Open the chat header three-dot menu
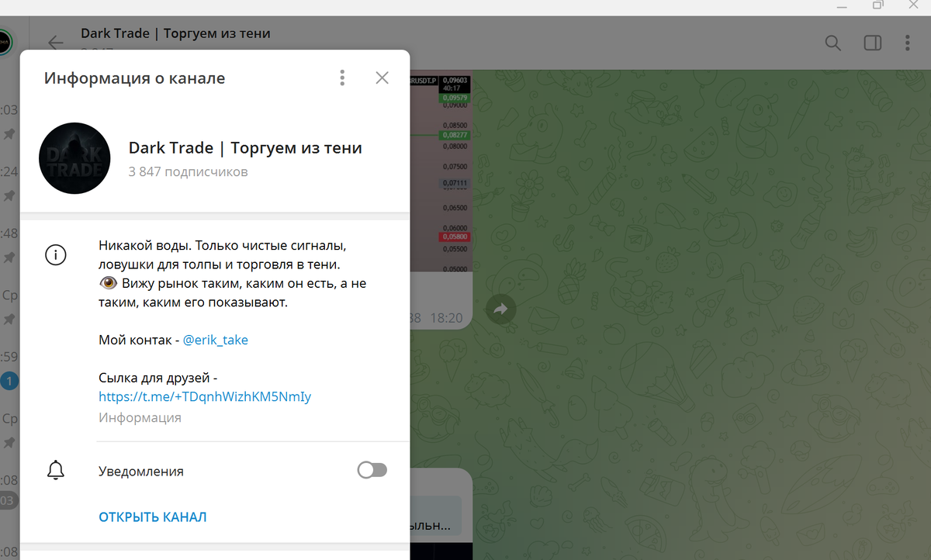Image resolution: width=931 pixels, height=560 pixels. (x=908, y=43)
